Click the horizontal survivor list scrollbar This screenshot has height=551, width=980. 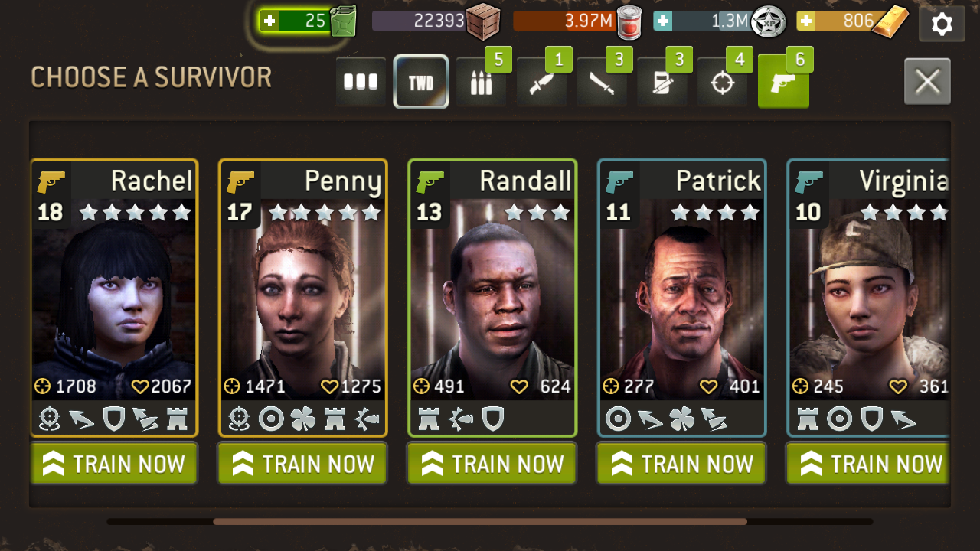pos(480,522)
